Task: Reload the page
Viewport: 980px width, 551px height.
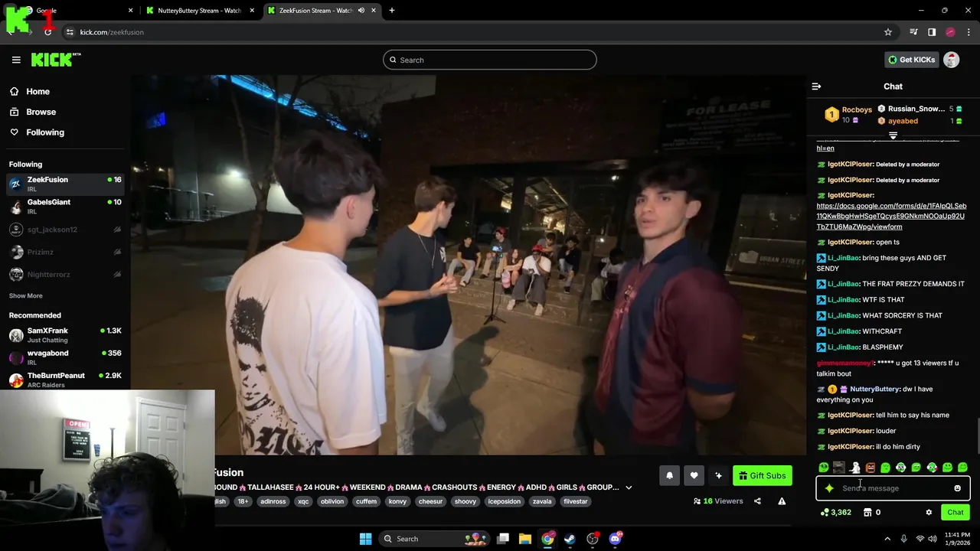Action: point(47,32)
